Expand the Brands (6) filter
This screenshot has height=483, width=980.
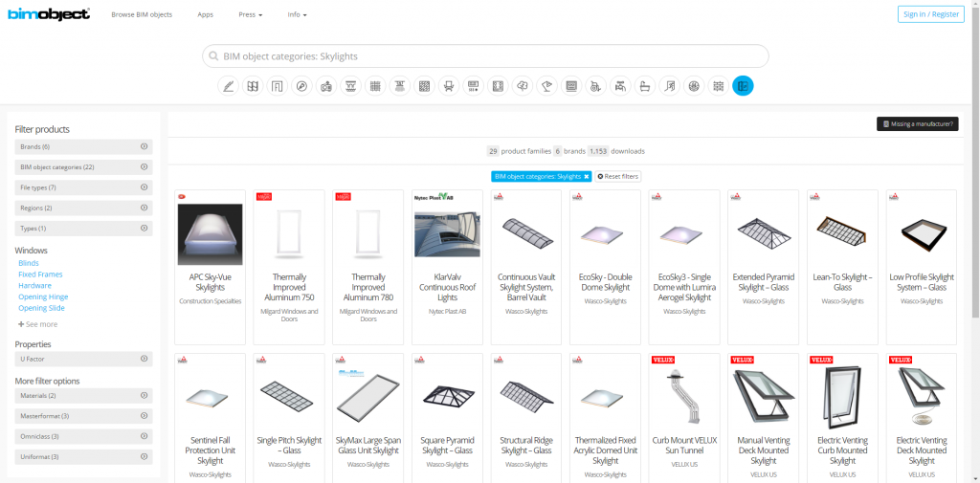coord(84,147)
